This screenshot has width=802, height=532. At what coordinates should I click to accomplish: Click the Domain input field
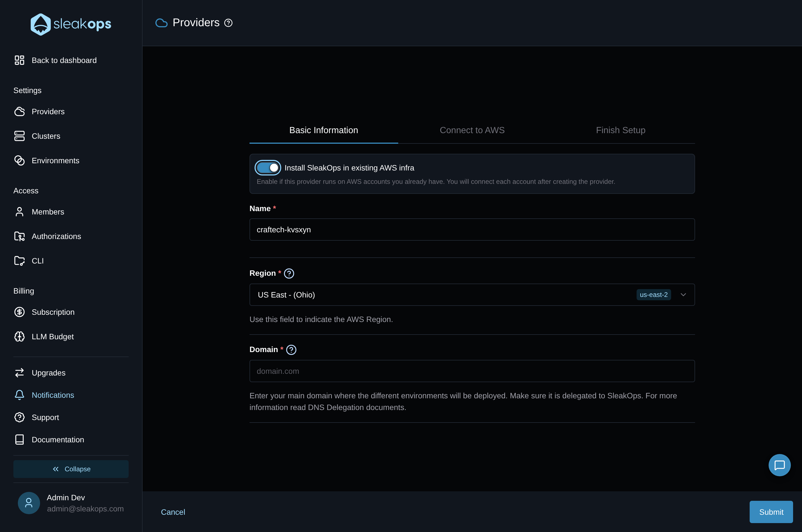click(472, 371)
